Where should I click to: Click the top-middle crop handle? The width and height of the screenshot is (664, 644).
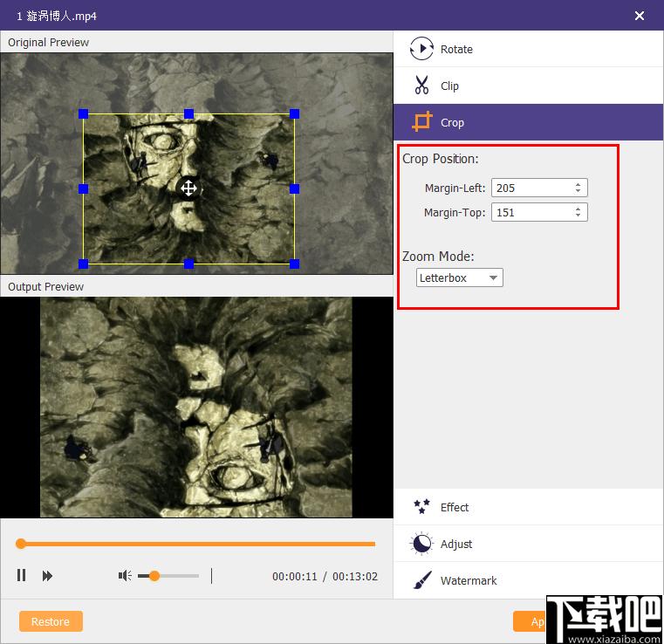click(x=188, y=113)
